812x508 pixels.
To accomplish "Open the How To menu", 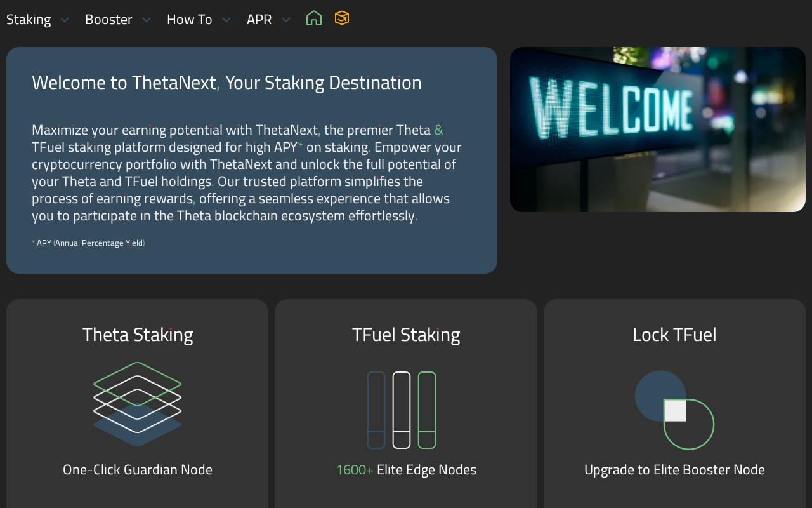I will tap(189, 20).
